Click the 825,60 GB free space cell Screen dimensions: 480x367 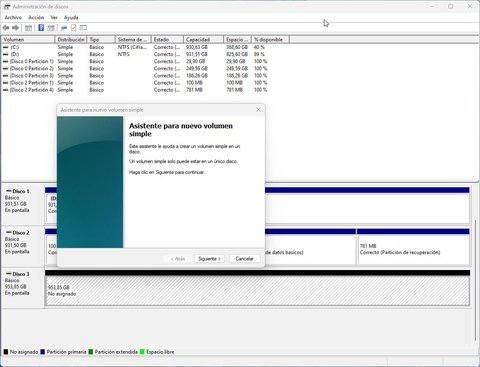(237, 54)
